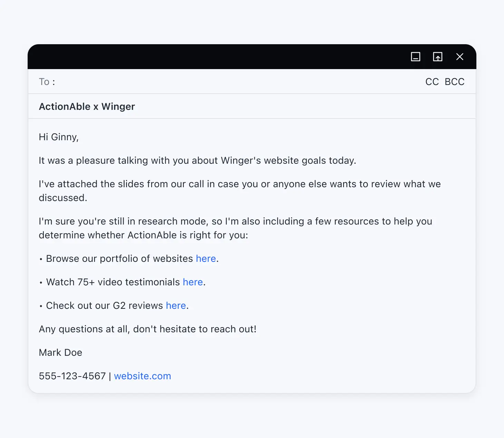504x438 pixels.
Task: Click the 'Any questions at all' closing line
Action: (x=147, y=329)
